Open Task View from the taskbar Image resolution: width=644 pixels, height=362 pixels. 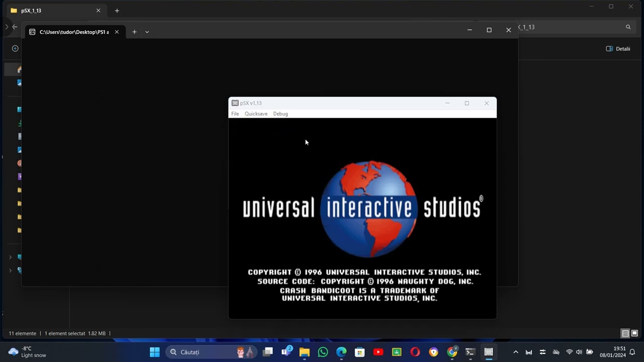(268, 352)
